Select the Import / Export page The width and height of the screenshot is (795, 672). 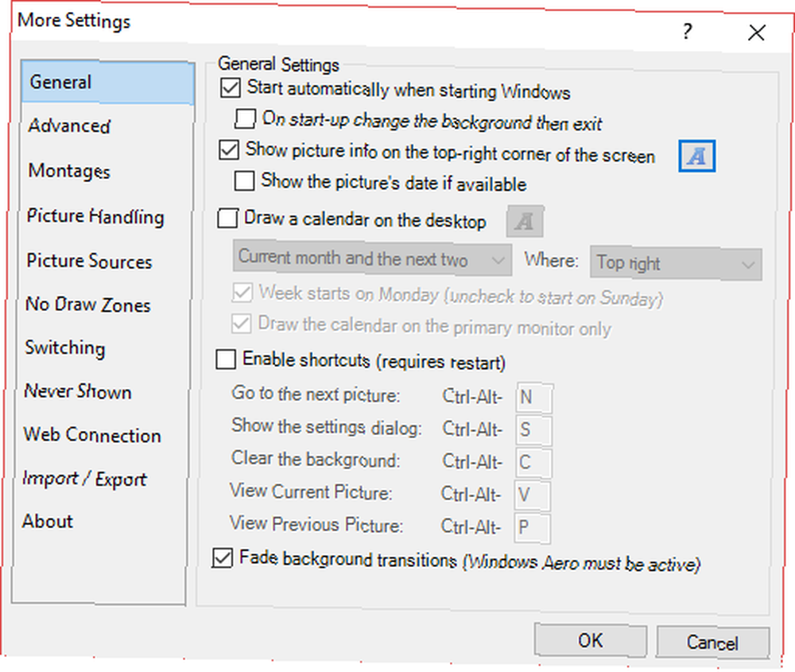pyautogui.click(x=85, y=479)
